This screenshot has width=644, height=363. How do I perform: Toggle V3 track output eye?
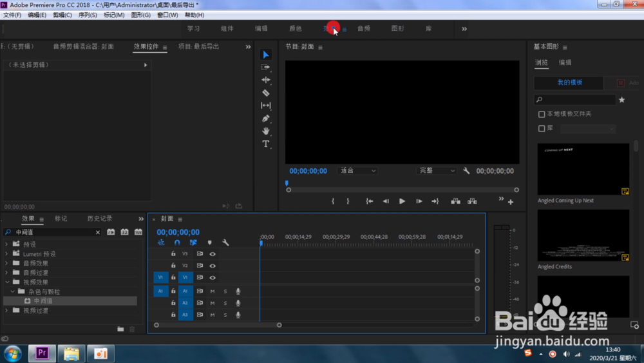click(x=213, y=254)
